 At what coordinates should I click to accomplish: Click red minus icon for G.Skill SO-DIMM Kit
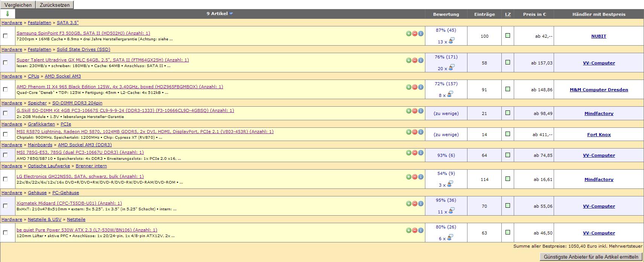(x=415, y=111)
